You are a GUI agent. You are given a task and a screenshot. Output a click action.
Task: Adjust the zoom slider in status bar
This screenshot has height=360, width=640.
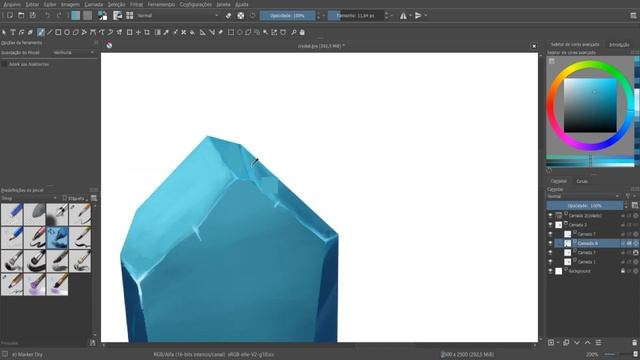click(x=618, y=354)
